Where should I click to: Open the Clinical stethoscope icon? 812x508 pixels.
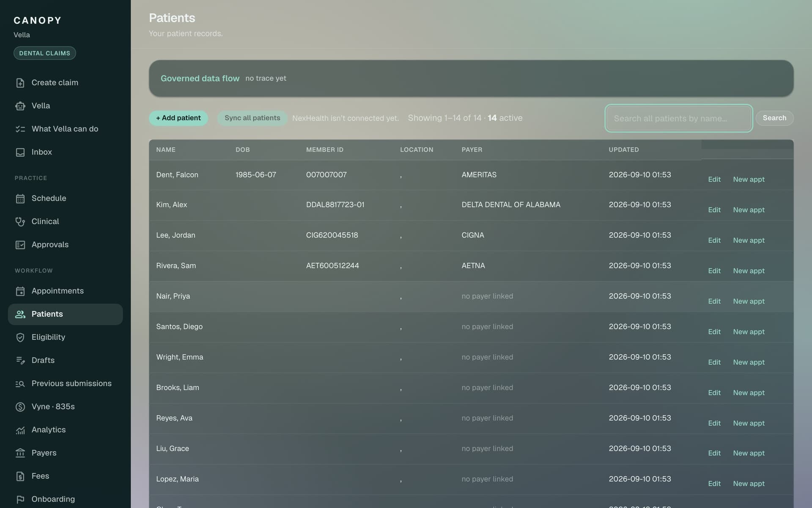click(20, 222)
